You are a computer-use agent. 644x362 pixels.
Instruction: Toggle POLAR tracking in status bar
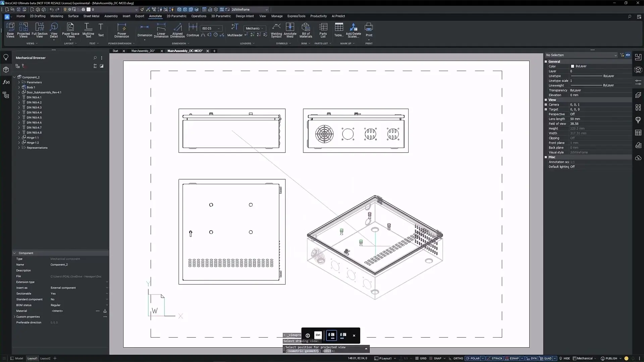(475, 358)
